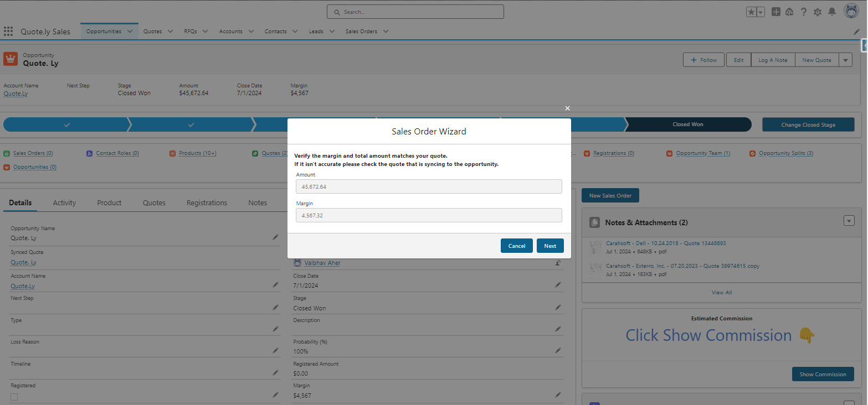Open the notifications bell
The image size is (868, 405).
pyautogui.click(x=832, y=12)
